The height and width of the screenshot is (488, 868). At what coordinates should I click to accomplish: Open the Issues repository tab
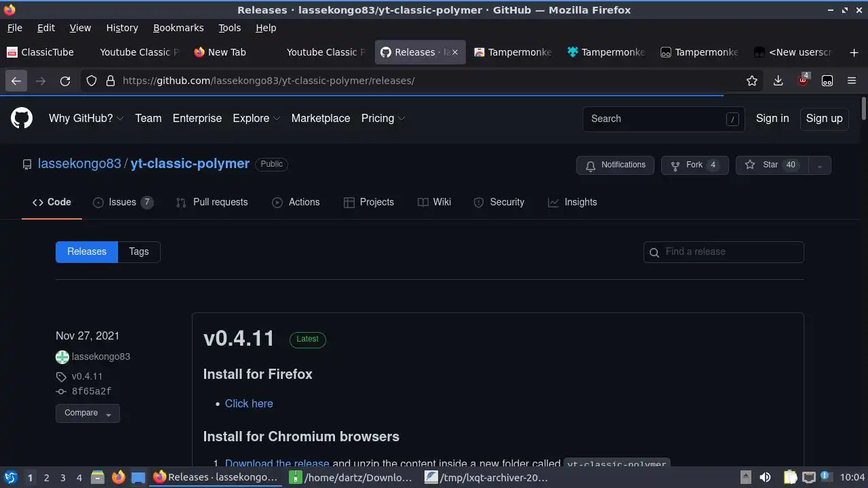123,203
